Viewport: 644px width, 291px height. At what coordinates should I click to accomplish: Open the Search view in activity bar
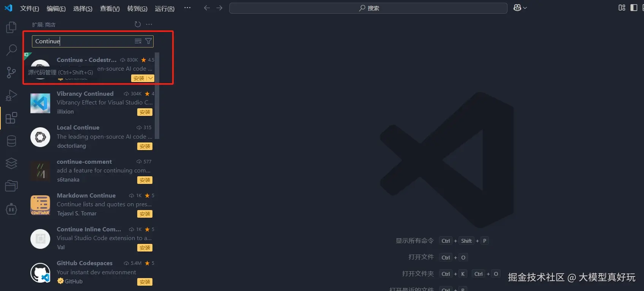coord(11,50)
